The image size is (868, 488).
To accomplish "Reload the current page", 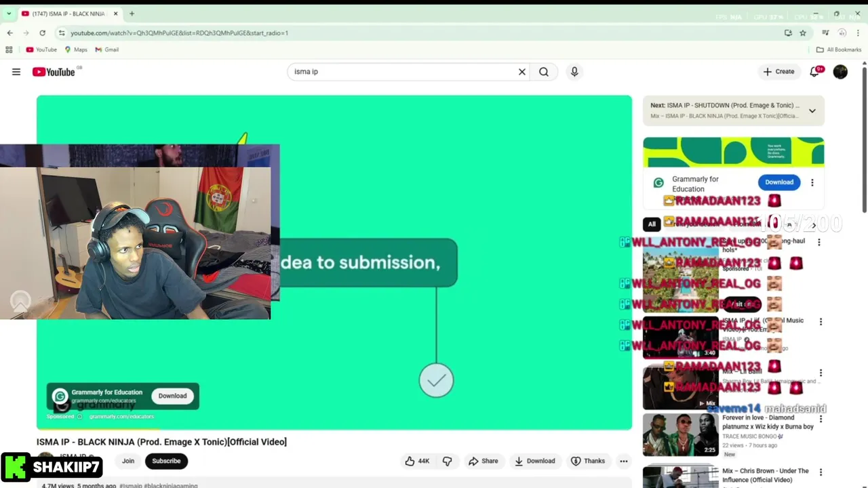I will [x=42, y=33].
